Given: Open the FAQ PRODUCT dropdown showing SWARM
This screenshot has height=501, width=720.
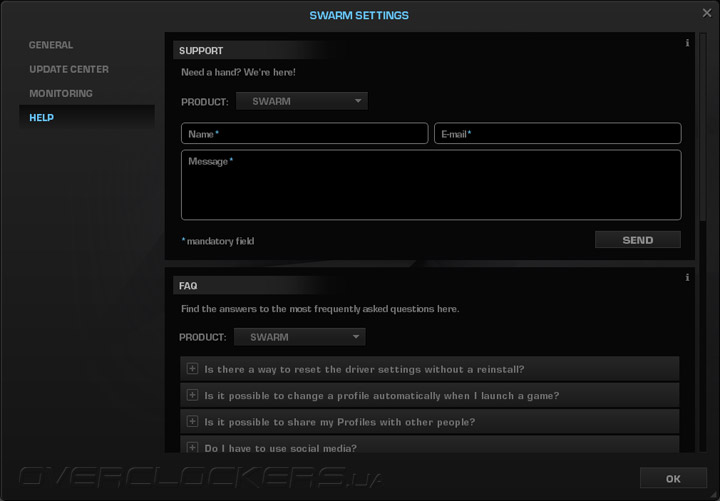Looking at the screenshot, I should (299, 337).
